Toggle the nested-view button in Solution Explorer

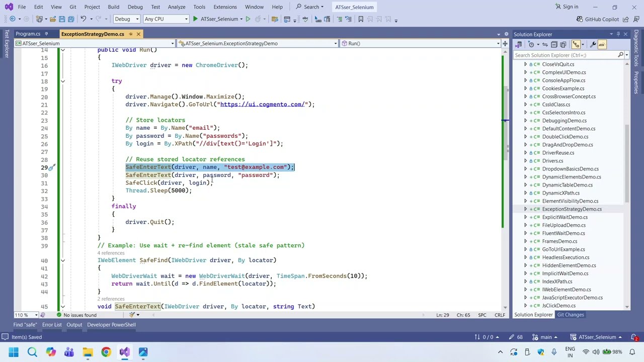576,45
